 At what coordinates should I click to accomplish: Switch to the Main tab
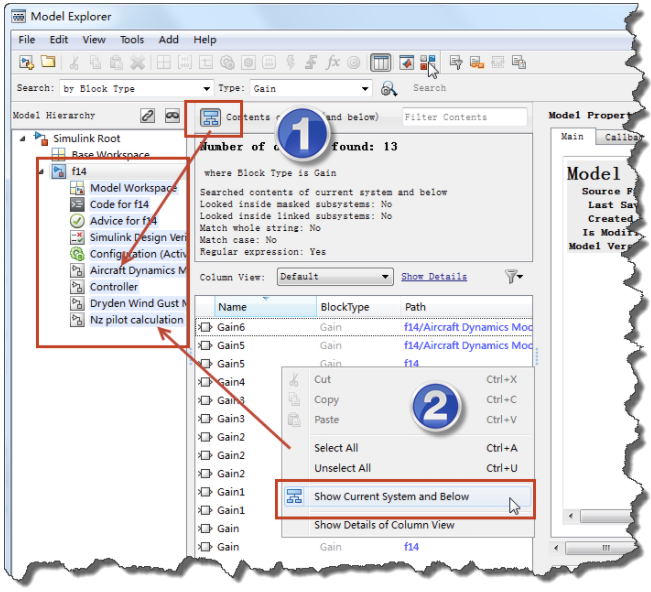(572, 137)
